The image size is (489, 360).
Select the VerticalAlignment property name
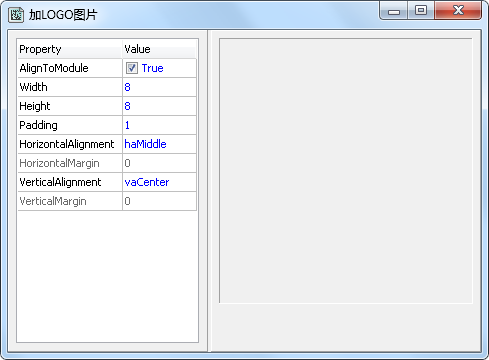click(x=60, y=182)
